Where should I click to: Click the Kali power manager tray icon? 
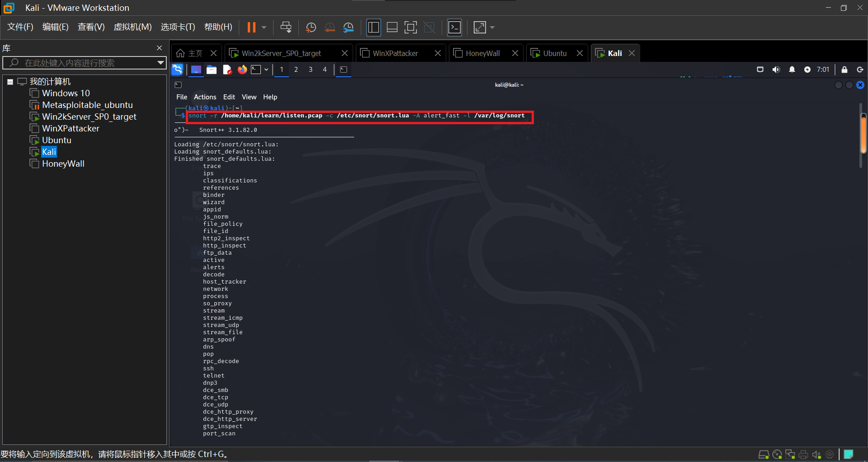[x=807, y=70]
